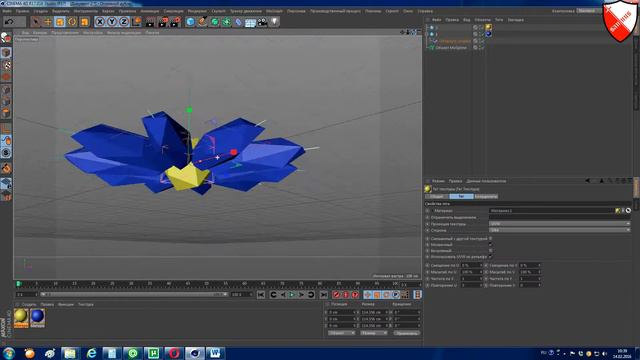Toggle the X axis lock
The width and height of the screenshot is (640, 360).
point(100,22)
